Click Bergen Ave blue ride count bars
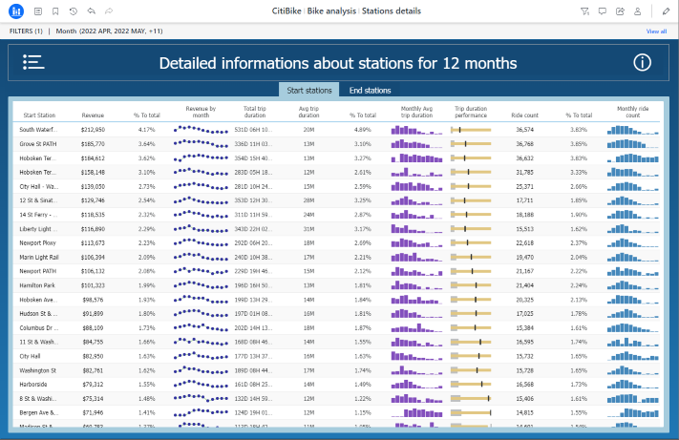This screenshot has width=679, height=440. tap(633, 413)
